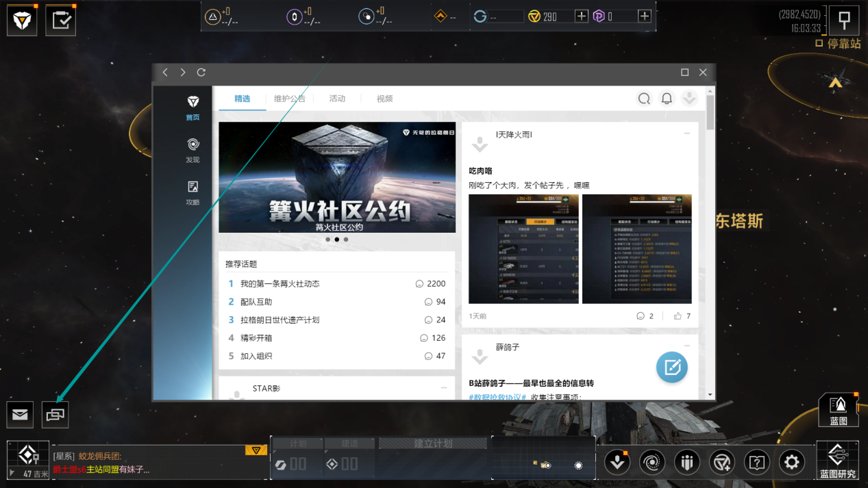868x488 pixels.
Task: Click the floating compose post button
Action: [671, 367]
